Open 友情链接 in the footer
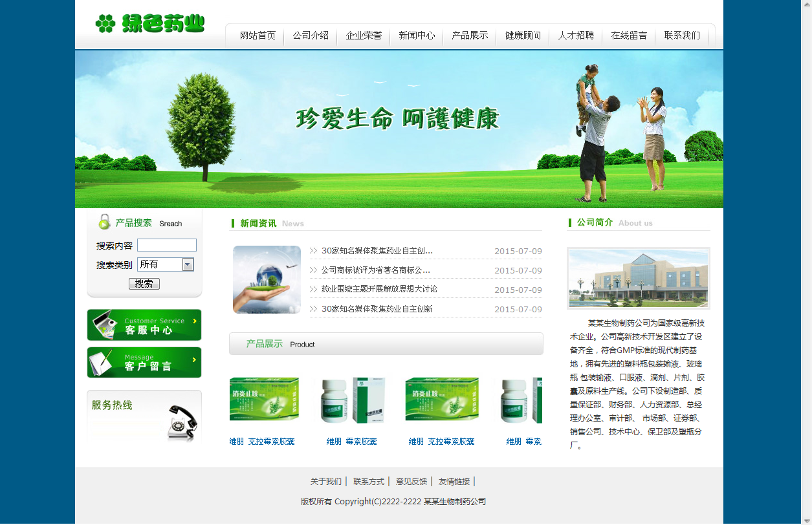The height and width of the screenshot is (525, 812). tap(454, 482)
